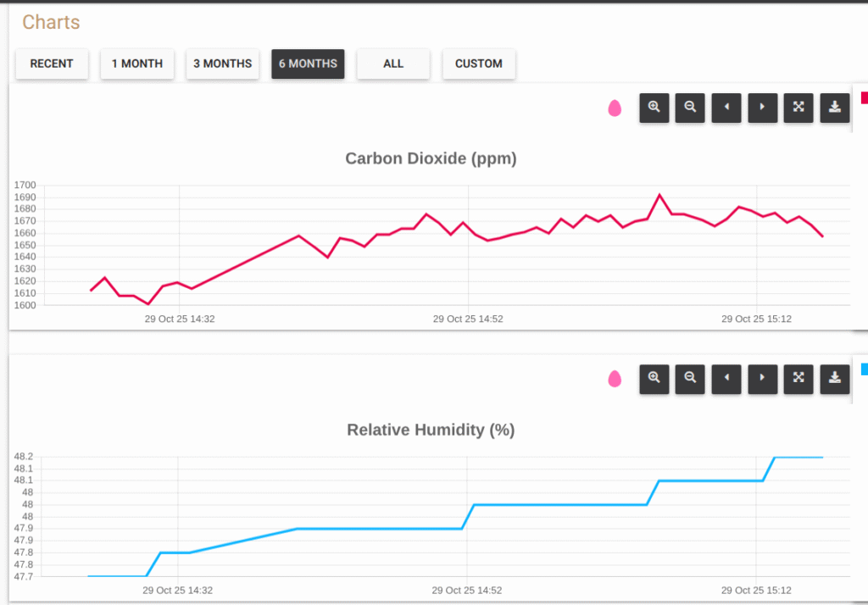868x605 pixels.
Task: Pan Carbon Dioxide chart left
Action: pyautogui.click(x=726, y=108)
